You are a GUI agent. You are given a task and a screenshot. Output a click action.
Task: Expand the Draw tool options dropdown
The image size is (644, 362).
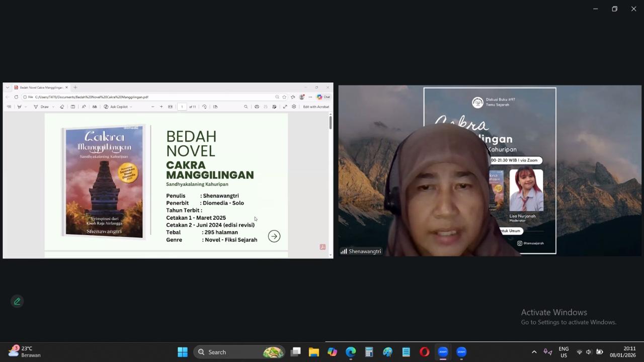click(x=52, y=107)
